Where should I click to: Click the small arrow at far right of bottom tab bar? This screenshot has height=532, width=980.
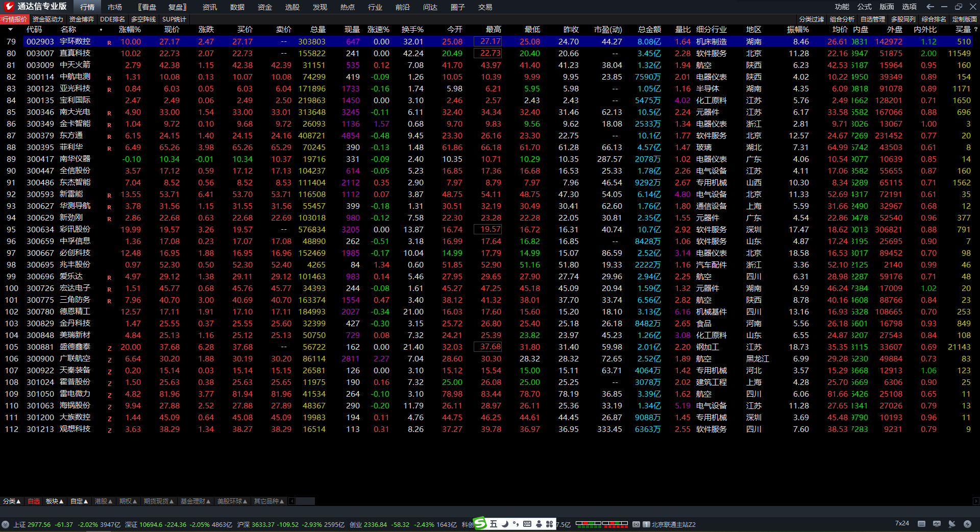(976, 501)
